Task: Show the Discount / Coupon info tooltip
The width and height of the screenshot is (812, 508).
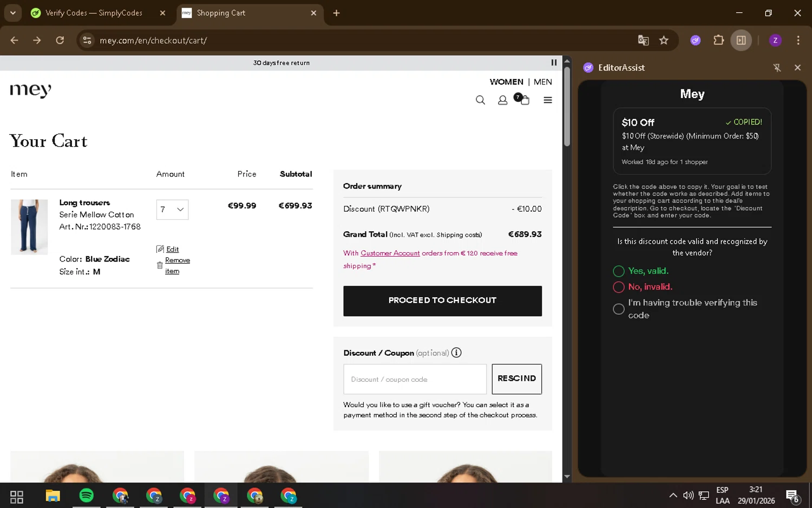Action: click(456, 353)
